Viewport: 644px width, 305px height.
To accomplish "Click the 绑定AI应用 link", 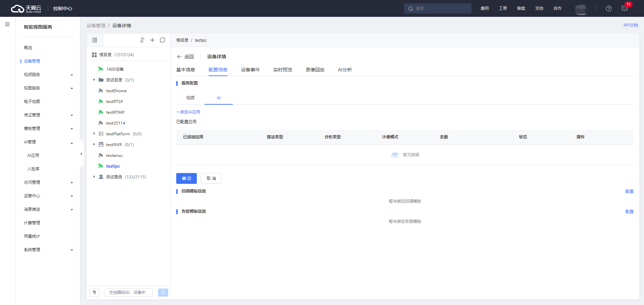I will [x=188, y=112].
